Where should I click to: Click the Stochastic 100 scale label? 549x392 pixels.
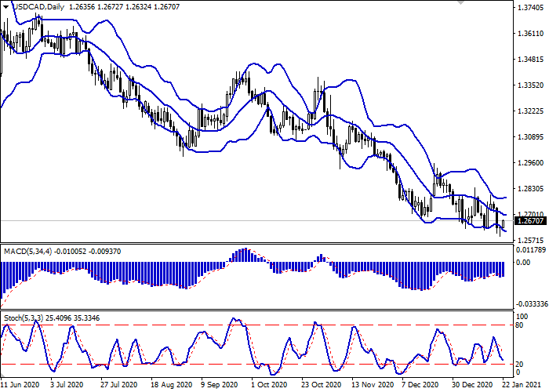pos(522,317)
